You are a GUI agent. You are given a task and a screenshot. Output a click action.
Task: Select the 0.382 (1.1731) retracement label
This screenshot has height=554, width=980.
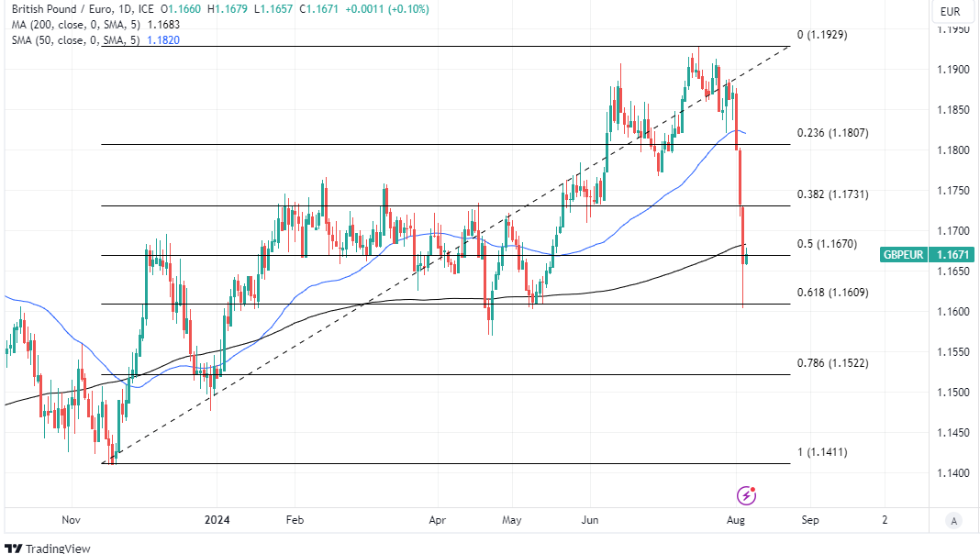(831, 194)
